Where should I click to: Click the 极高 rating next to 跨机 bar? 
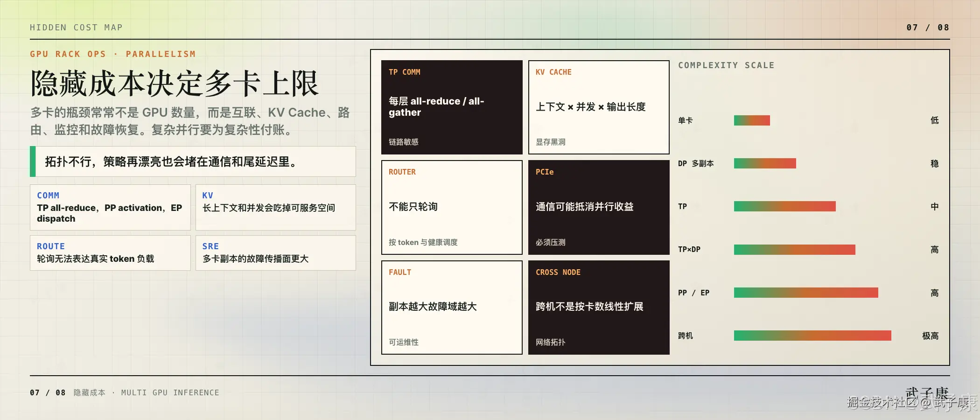tap(930, 336)
